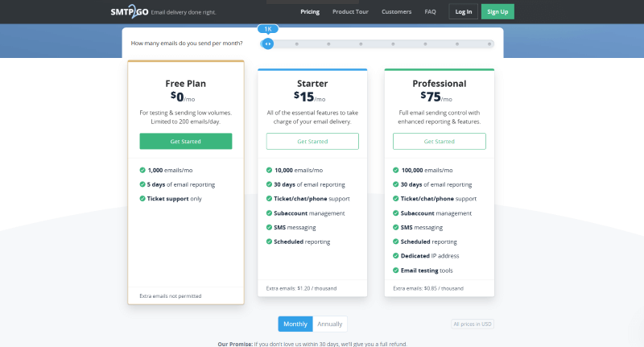Open the FAQ page
644x347 pixels.
430,12
